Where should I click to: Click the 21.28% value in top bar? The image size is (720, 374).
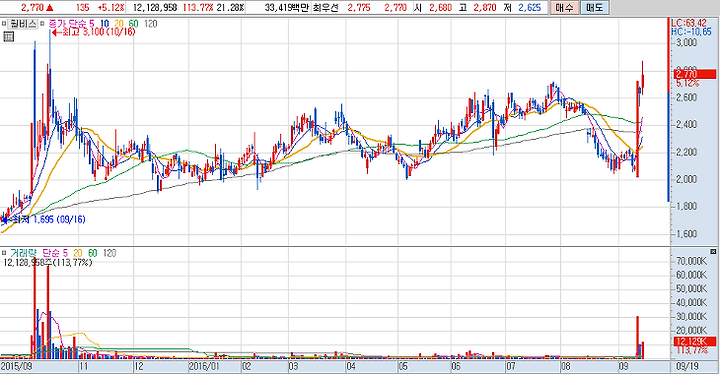coord(231,7)
